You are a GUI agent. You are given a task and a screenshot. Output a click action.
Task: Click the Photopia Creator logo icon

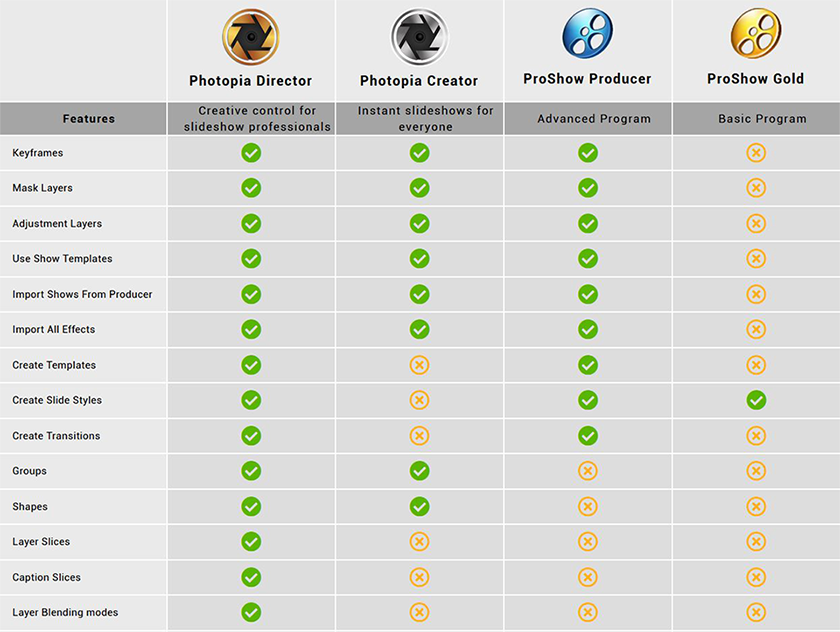tap(419, 37)
